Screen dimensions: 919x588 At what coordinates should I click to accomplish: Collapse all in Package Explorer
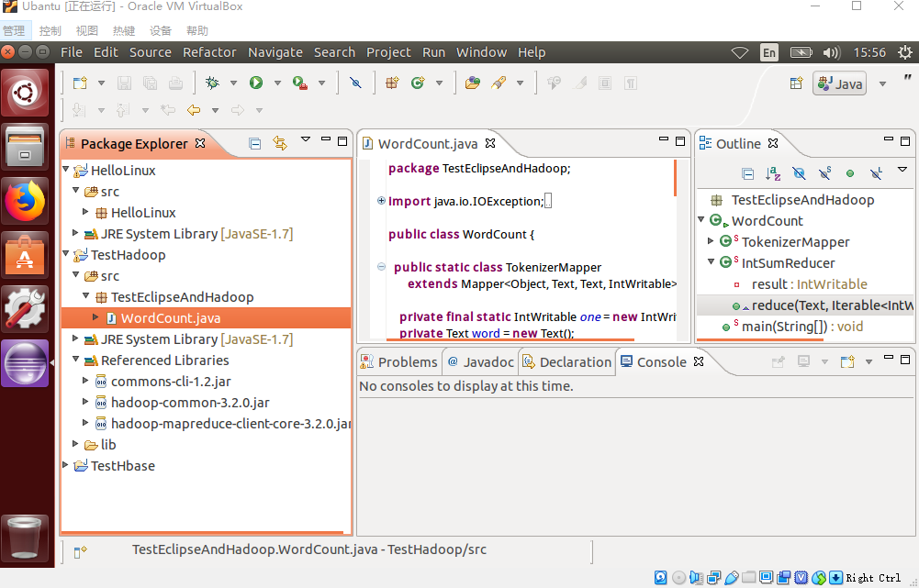click(x=255, y=143)
